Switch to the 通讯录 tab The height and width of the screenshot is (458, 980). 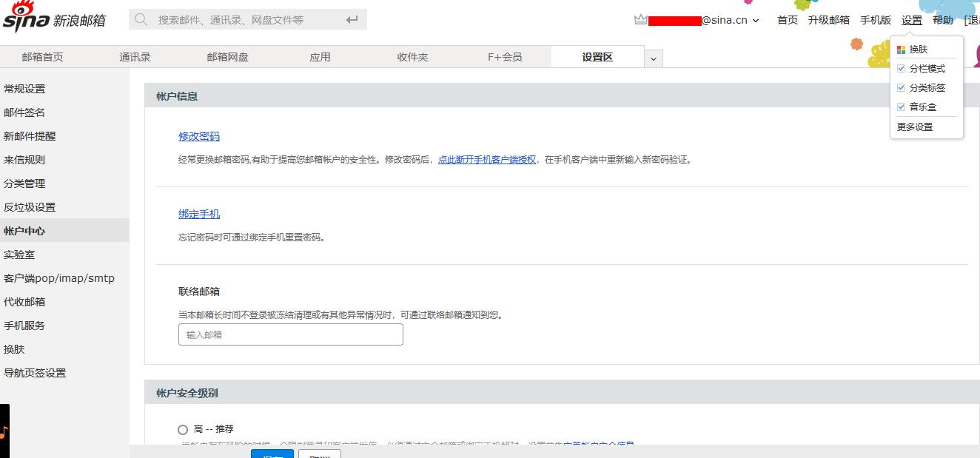tap(135, 56)
